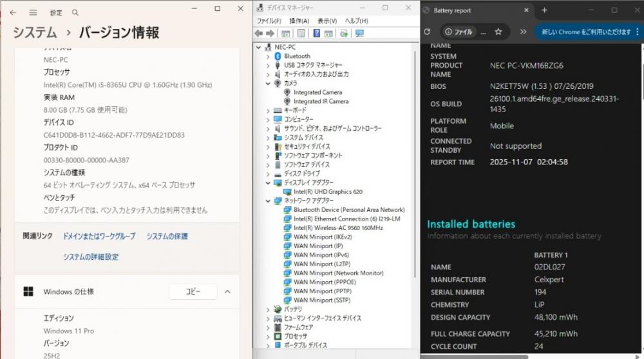Click Settings window back arrow
Screen dimensions: 644x359
point(13,13)
